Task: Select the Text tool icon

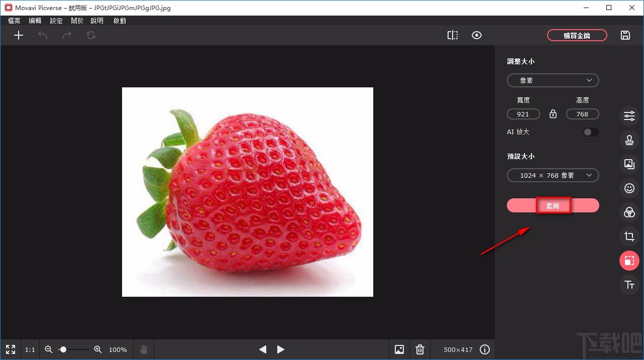Action: [x=629, y=285]
